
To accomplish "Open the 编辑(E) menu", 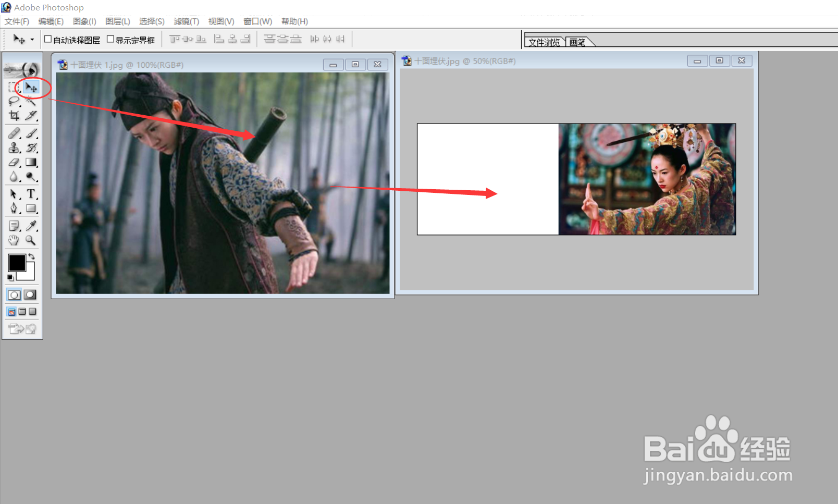I will tap(51, 21).
